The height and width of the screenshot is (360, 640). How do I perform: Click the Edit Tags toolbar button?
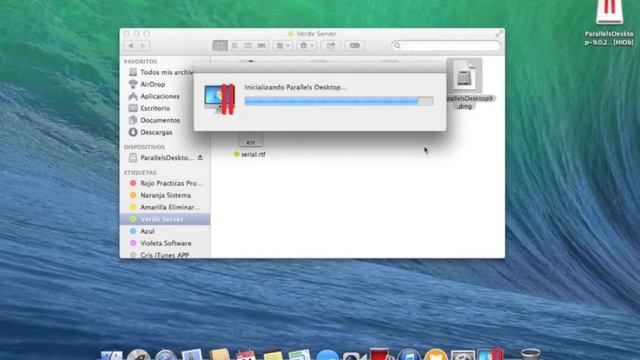coord(355,46)
